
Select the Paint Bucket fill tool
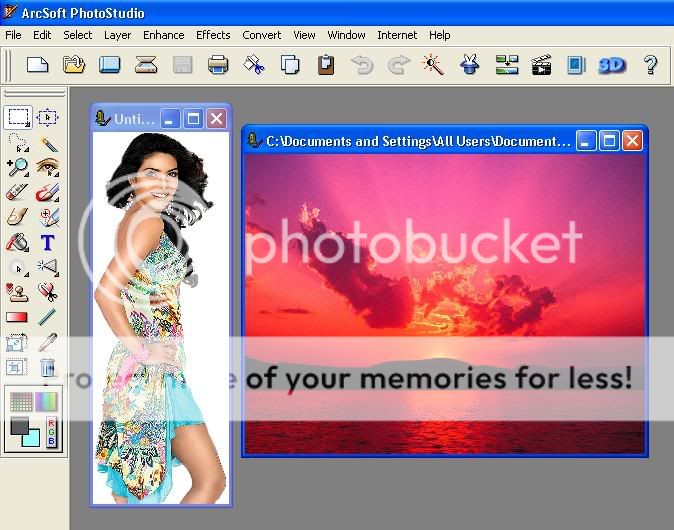[18, 242]
